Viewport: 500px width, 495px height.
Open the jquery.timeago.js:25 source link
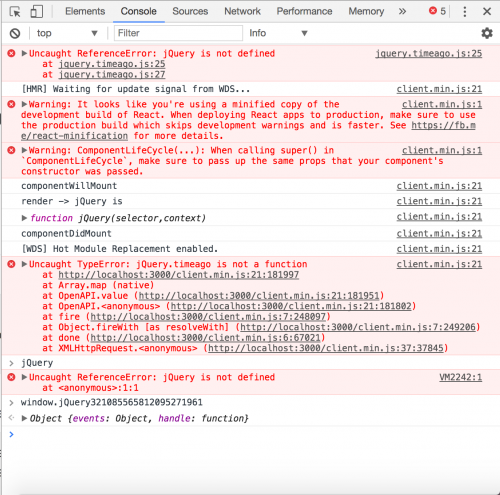click(429, 54)
